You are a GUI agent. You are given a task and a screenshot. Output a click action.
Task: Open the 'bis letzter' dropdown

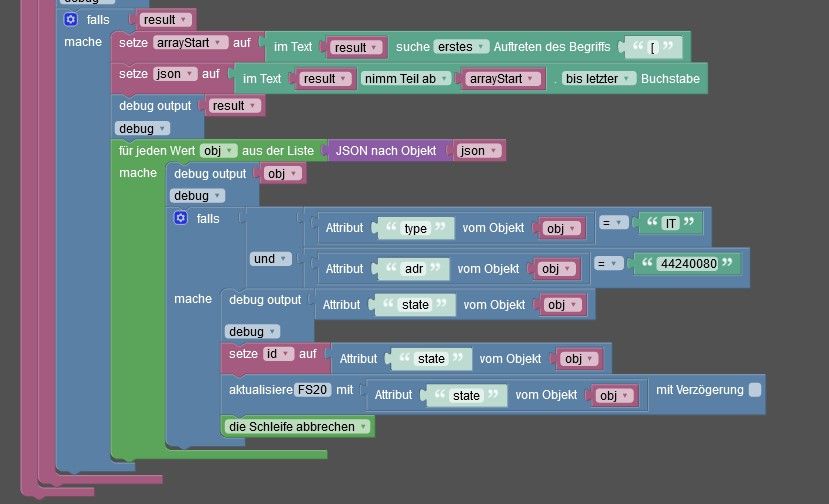(x=598, y=79)
